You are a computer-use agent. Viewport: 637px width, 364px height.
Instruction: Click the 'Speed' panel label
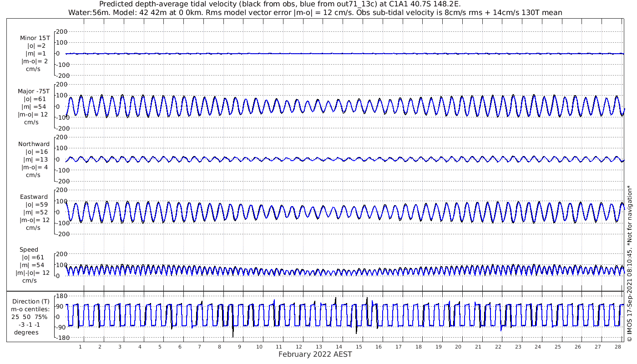29,250
